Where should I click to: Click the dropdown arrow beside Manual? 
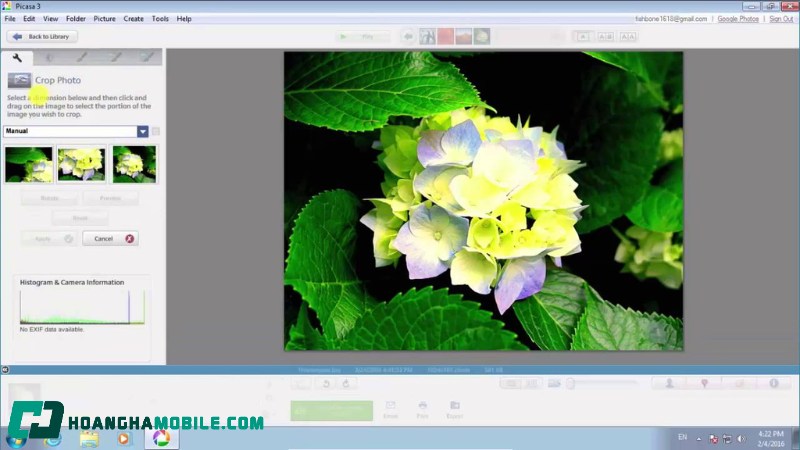click(143, 131)
